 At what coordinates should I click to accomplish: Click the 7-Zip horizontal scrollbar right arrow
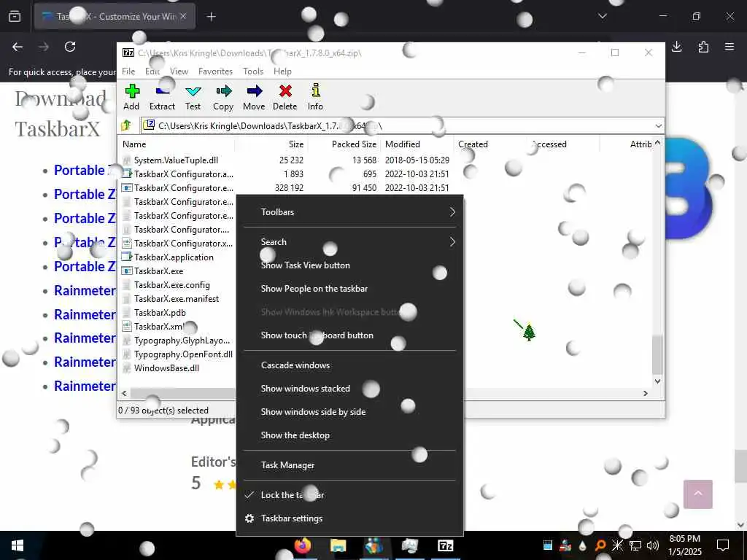click(646, 393)
